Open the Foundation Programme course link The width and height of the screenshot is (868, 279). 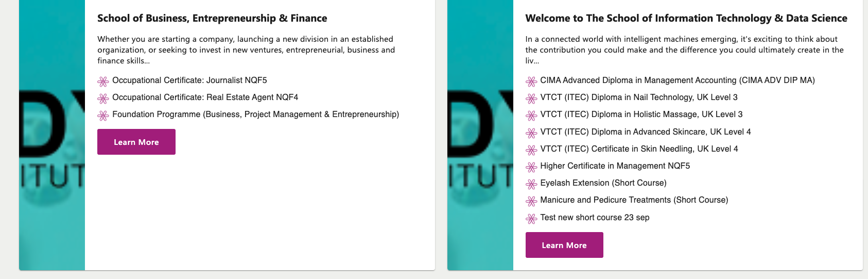click(x=255, y=114)
